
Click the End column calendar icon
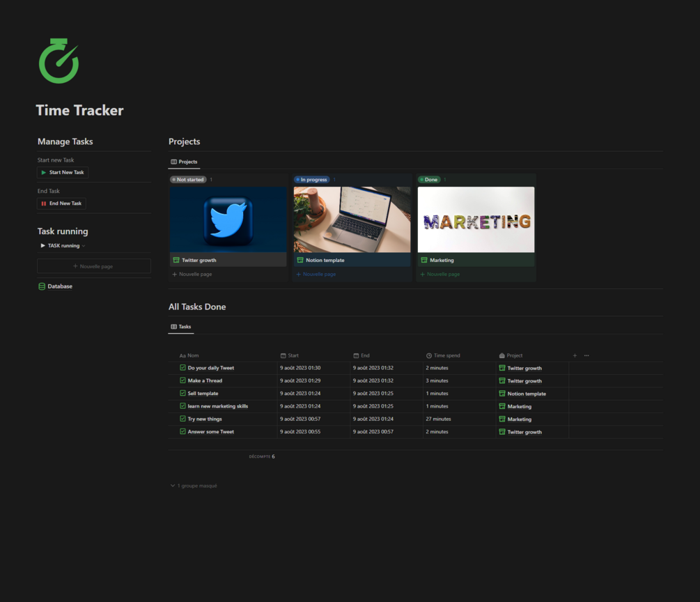click(x=356, y=355)
